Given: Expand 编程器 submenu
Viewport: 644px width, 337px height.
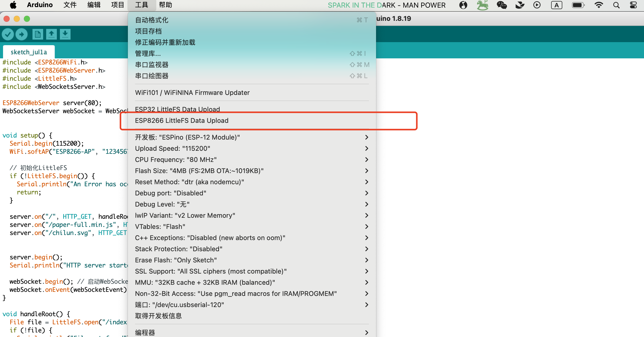Looking at the screenshot, I should coord(252,332).
